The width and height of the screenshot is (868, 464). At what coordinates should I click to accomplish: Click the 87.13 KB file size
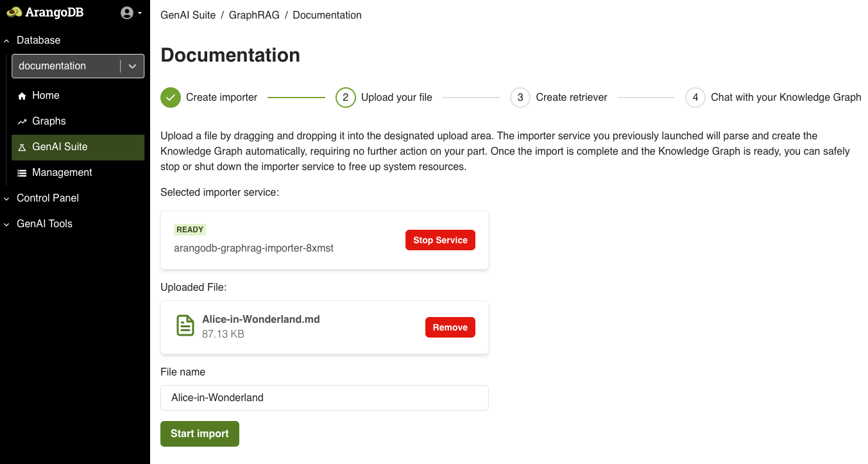223,334
